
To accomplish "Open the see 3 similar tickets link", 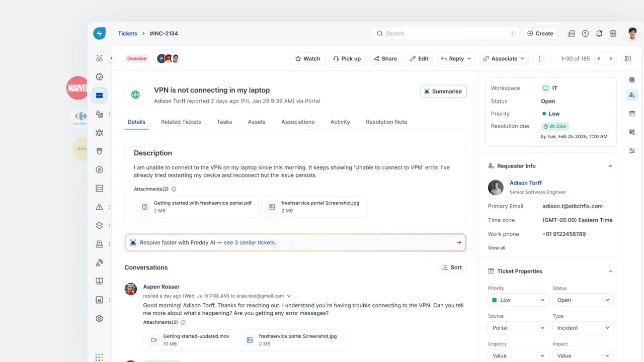I will coord(250,243).
